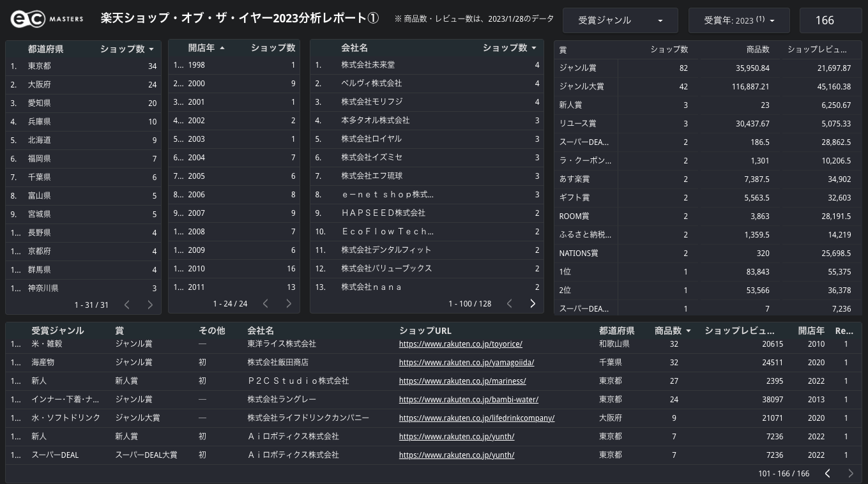The width and height of the screenshot is (868, 484).
Task: Click 株式会社ライフドリンクカンパニー in the bottom table
Action: point(308,418)
